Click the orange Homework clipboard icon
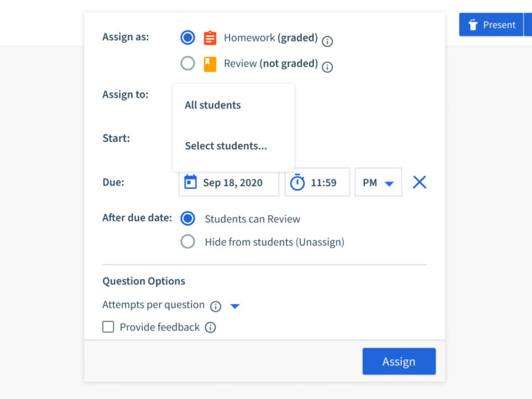 click(210, 38)
